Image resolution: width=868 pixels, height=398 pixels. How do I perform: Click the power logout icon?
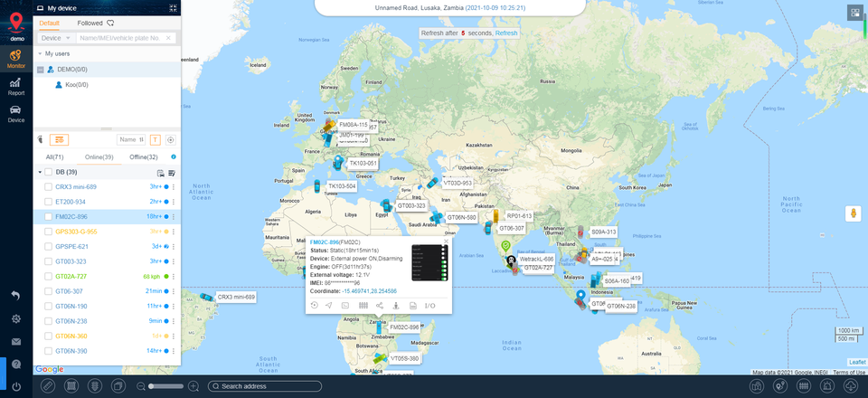(x=16, y=386)
